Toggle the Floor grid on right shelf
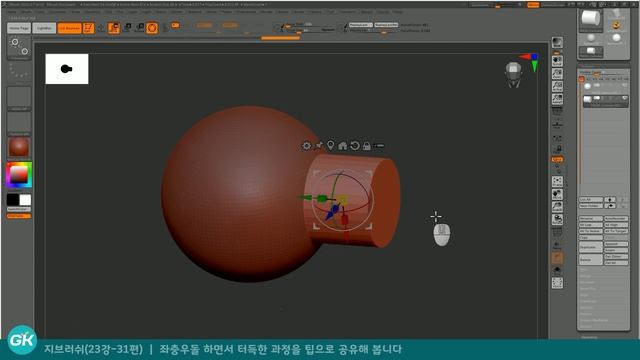Viewport: 640px width, 360px height. point(557,124)
